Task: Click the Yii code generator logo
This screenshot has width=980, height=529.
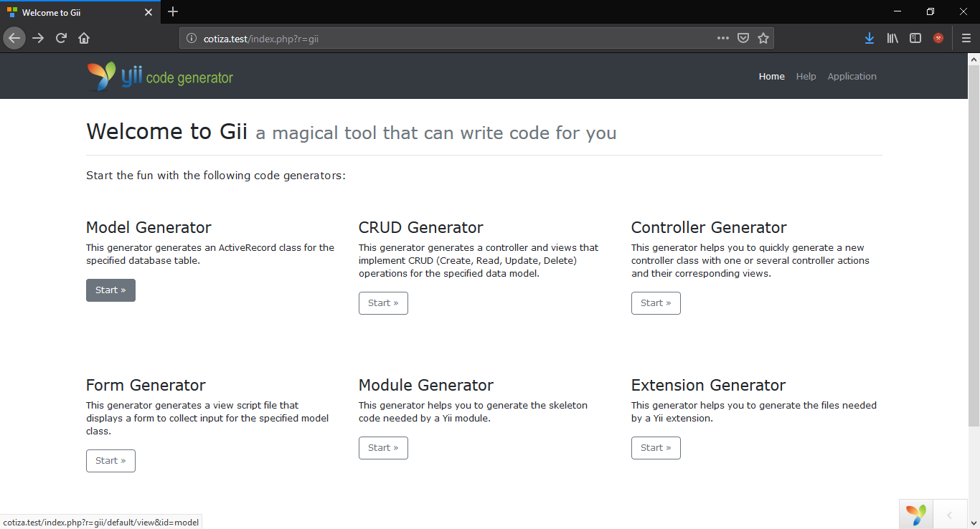Action: [x=160, y=77]
